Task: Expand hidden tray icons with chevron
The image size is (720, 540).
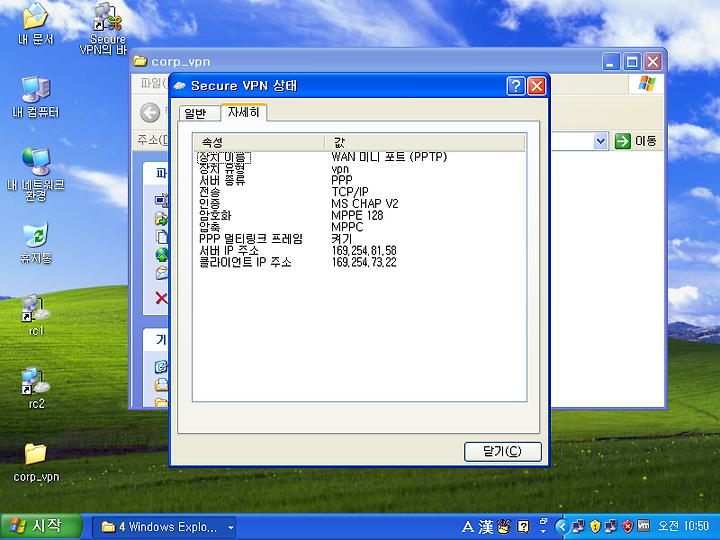Action: click(562, 527)
